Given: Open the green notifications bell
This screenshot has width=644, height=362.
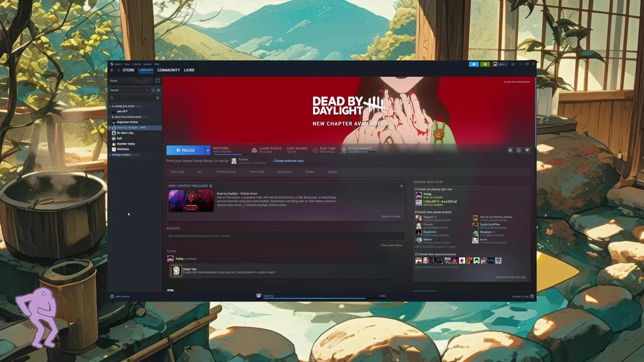Looking at the screenshot, I should [485, 64].
